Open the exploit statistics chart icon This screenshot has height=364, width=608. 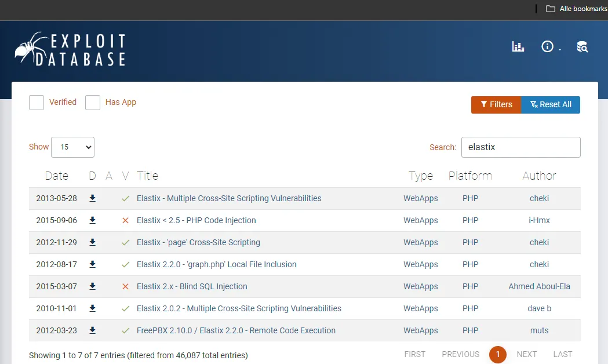[x=518, y=46]
